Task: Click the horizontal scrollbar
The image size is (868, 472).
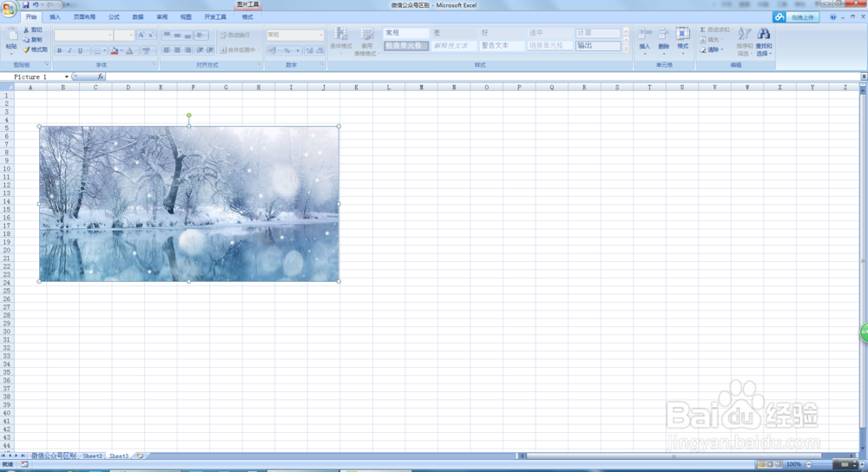Action: pyautogui.click(x=674, y=456)
